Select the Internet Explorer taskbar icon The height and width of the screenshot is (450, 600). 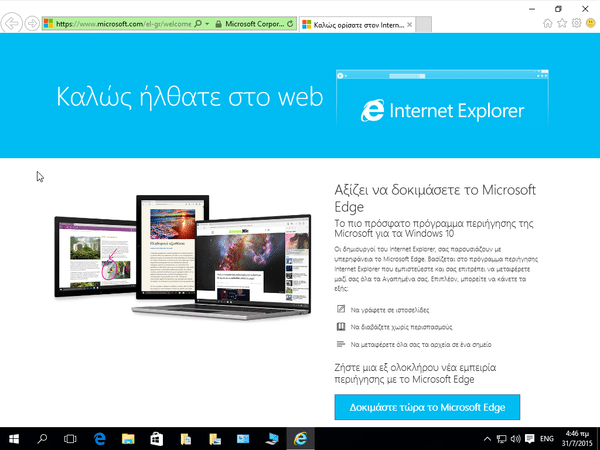301,439
